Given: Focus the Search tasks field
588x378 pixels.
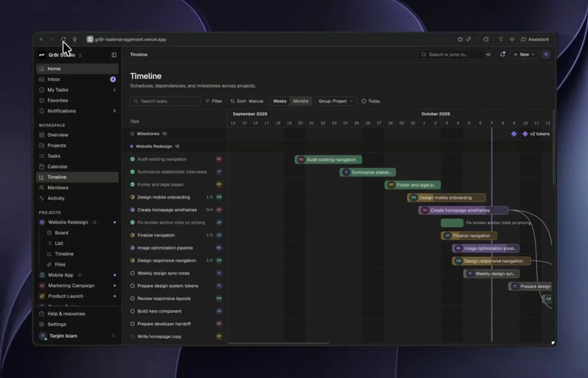Looking at the screenshot, I should click(165, 101).
